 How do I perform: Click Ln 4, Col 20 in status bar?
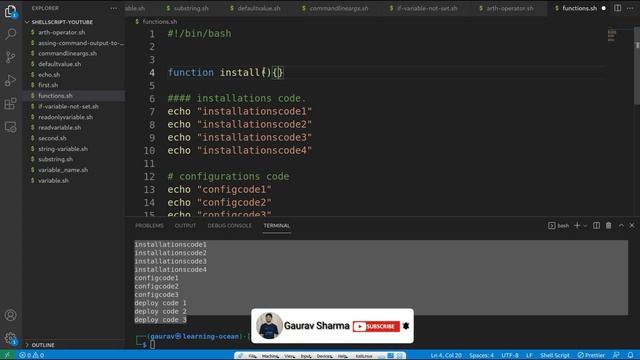click(446, 355)
